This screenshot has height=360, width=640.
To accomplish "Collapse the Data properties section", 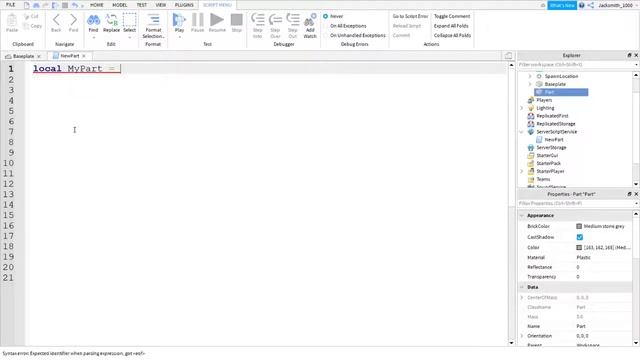I will point(522,287).
